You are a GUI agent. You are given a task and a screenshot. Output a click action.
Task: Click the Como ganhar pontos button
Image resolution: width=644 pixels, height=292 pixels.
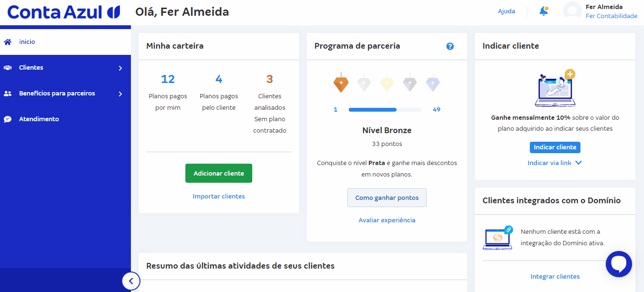[387, 198]
